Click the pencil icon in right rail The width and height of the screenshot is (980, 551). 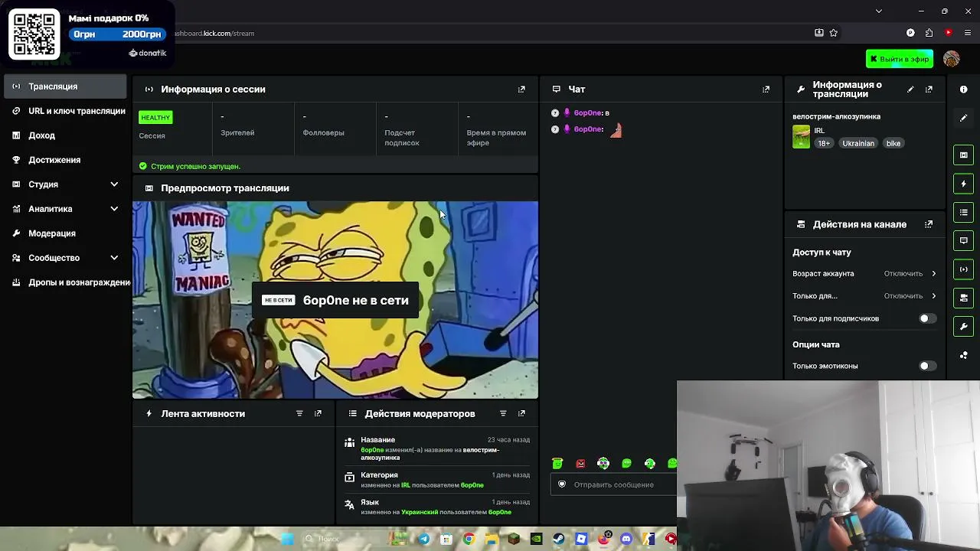963,118
